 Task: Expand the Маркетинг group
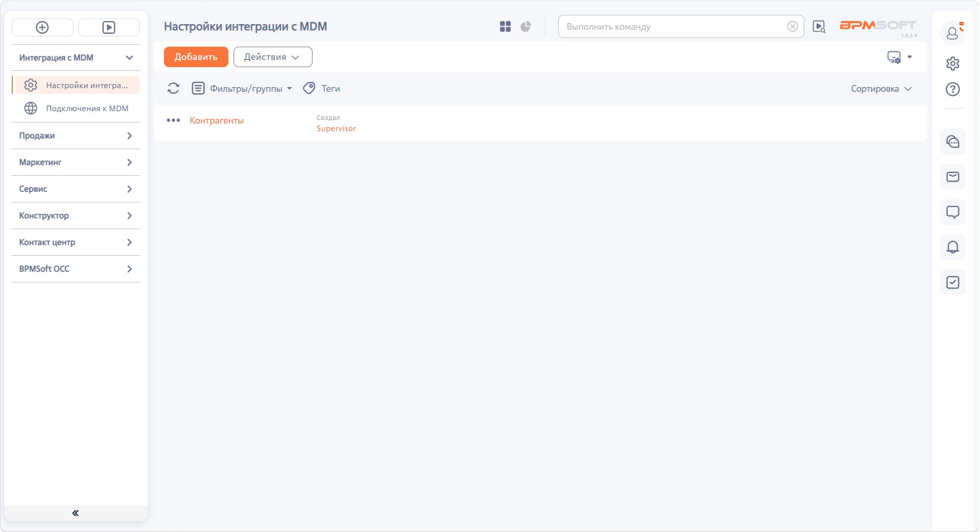[x=76, y=162]
